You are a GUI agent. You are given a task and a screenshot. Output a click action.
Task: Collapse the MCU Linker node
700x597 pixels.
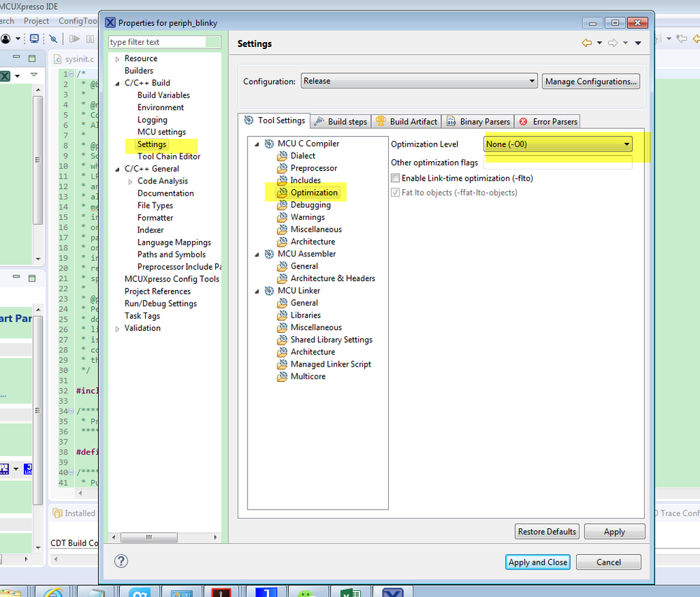point(256,291)
